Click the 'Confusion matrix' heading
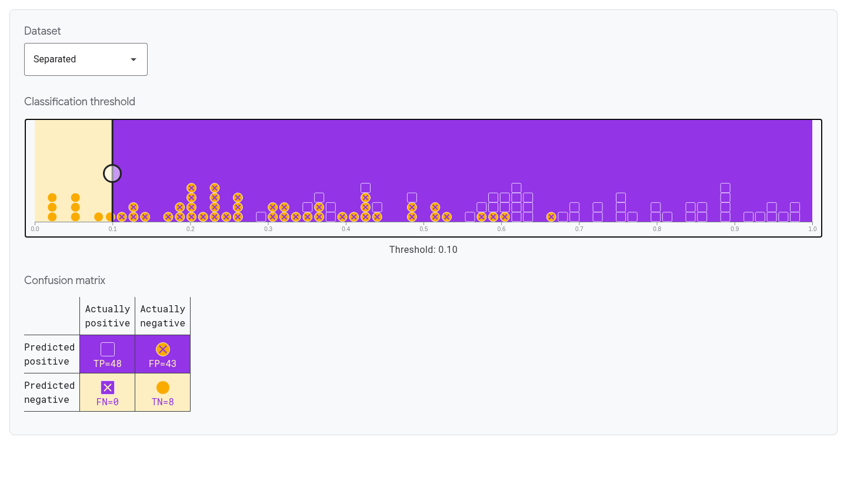847x504 pixels. click(65, 281)
